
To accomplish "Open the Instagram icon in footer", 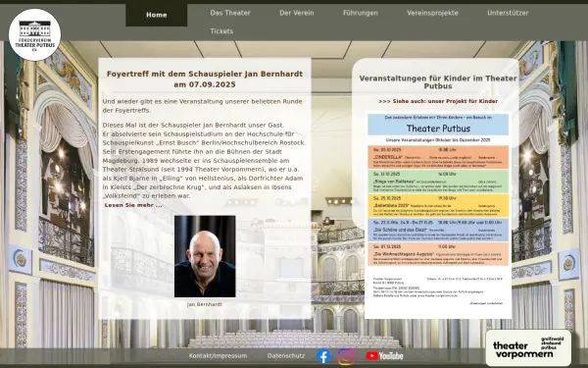I will point(346,356).
